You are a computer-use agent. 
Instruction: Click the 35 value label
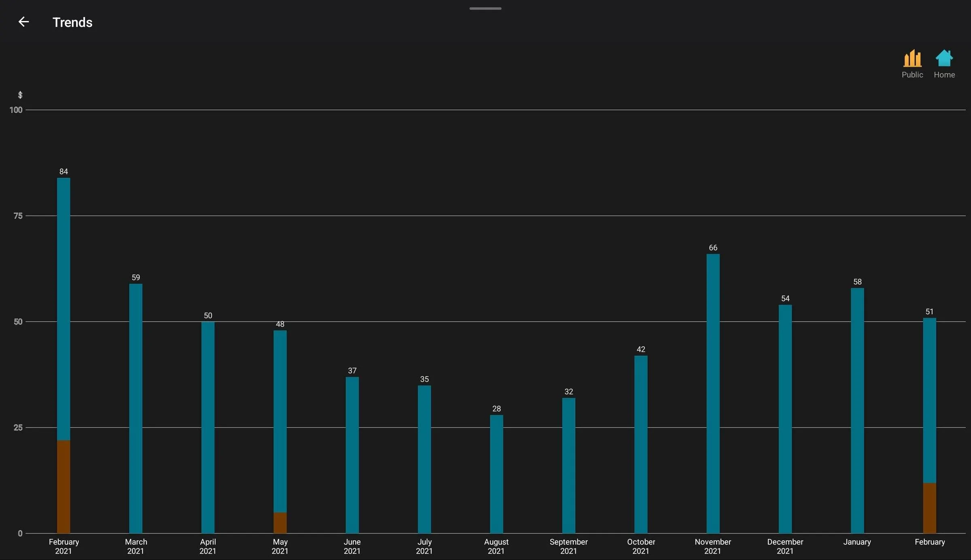pos(424,379)
